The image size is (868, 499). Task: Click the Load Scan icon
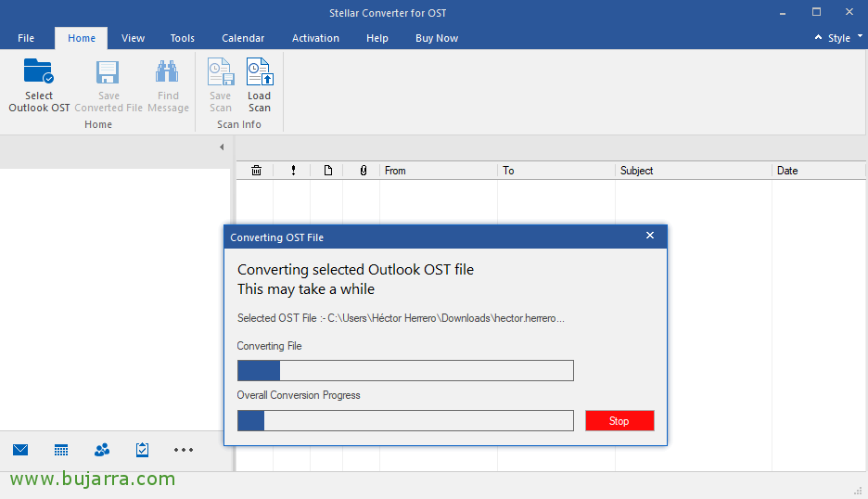[260, 72]
